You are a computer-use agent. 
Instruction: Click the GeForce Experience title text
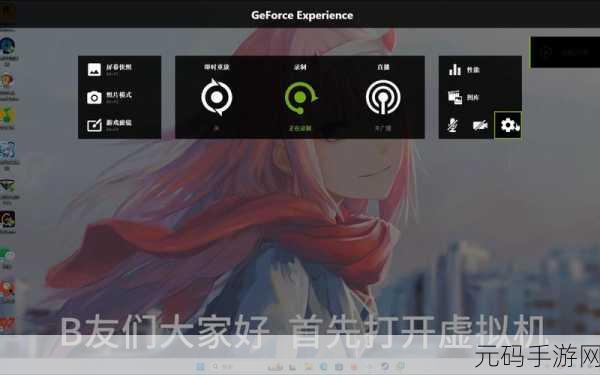point(302,15)
